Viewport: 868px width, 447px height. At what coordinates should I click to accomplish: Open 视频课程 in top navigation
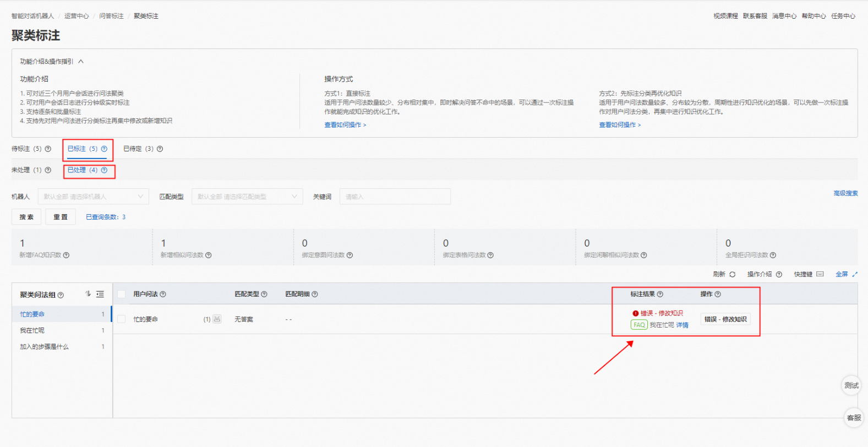[x=725, y=16]
